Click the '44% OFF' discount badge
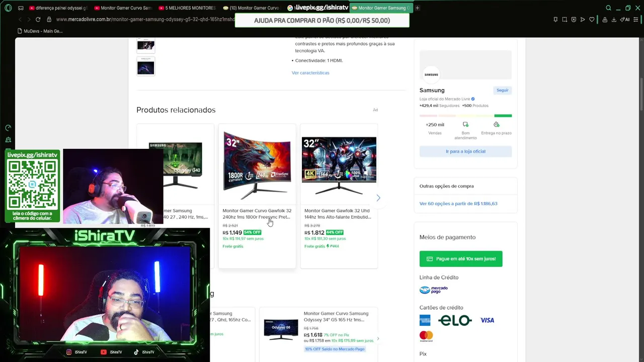This screenshot has height=362, width=644. coord(335,232)
